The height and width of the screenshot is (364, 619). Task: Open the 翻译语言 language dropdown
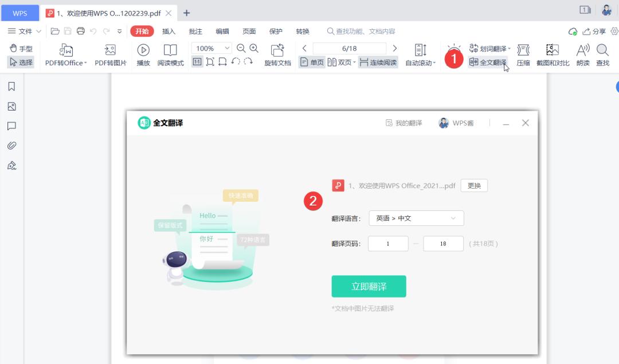pos(416,218)
